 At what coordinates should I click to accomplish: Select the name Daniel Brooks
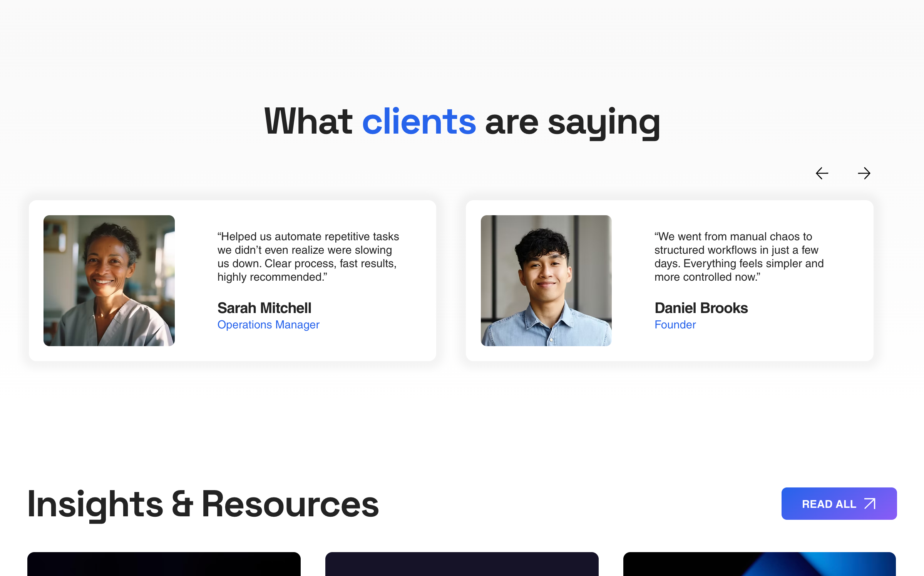pyautogui.click(x=701, y=308)
